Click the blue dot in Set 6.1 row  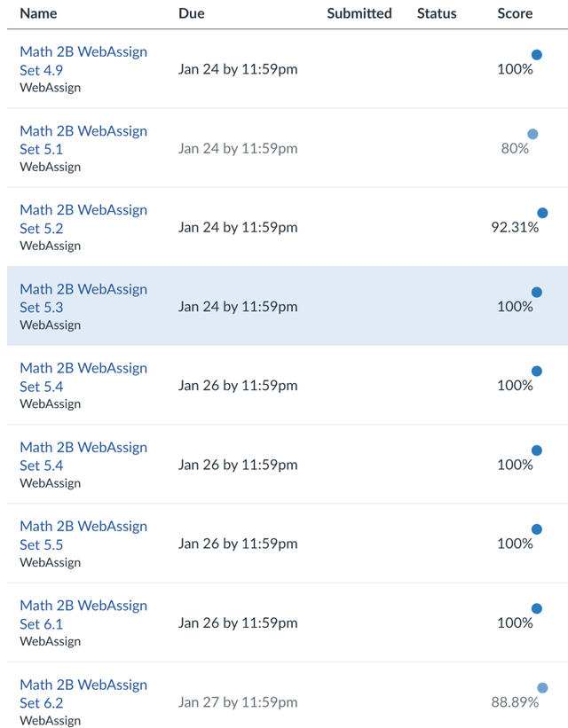click(x=536, y=608)
